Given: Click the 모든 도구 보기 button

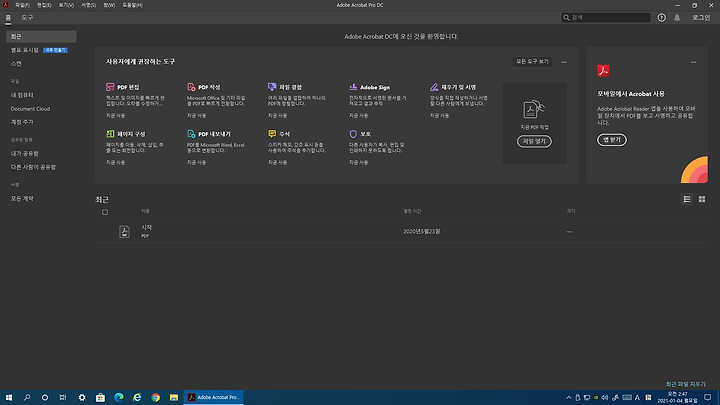Looking at the screenshot, I should tap(532, 62).
